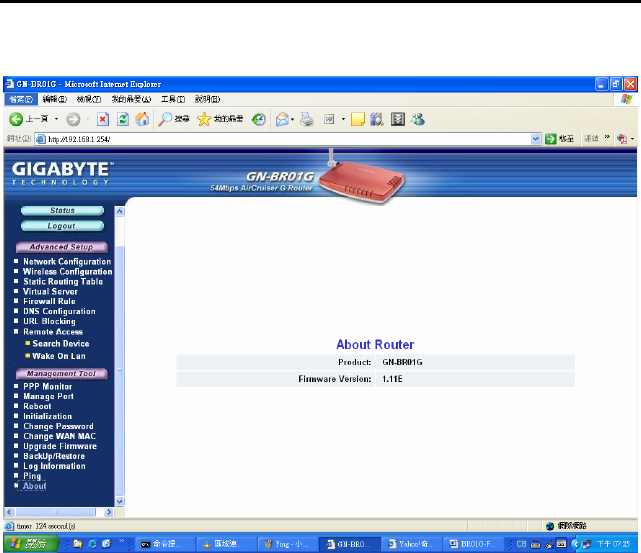Viewport: 641px width, 553px height.
Task: Open BackUp/Restore link
Action: [54, 456]
